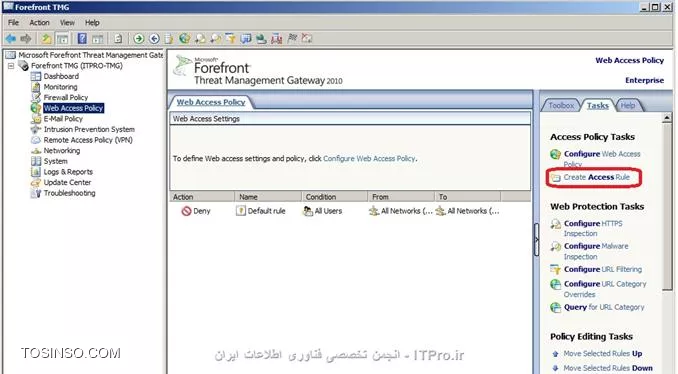Sort rules by the Action column header
Viewport: 678px width, 374px height.
[x=202, y=197]
